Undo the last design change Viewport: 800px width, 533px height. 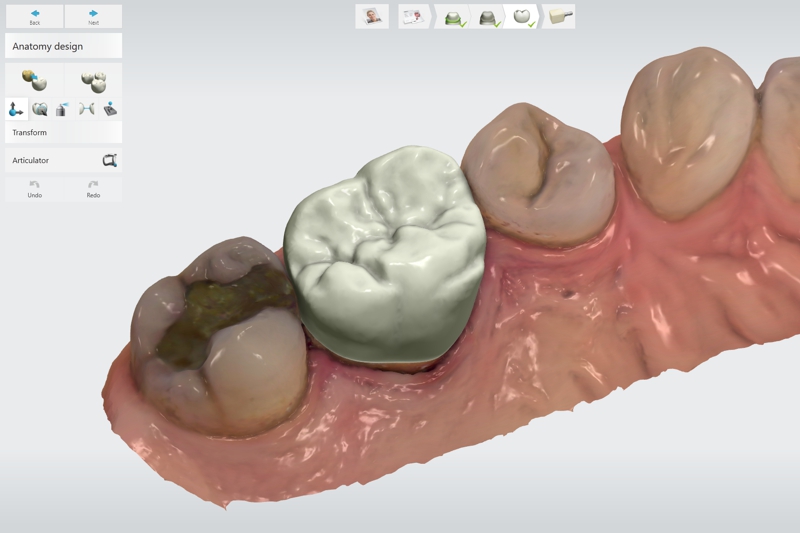pyautogui.click(x=35, y=189)
